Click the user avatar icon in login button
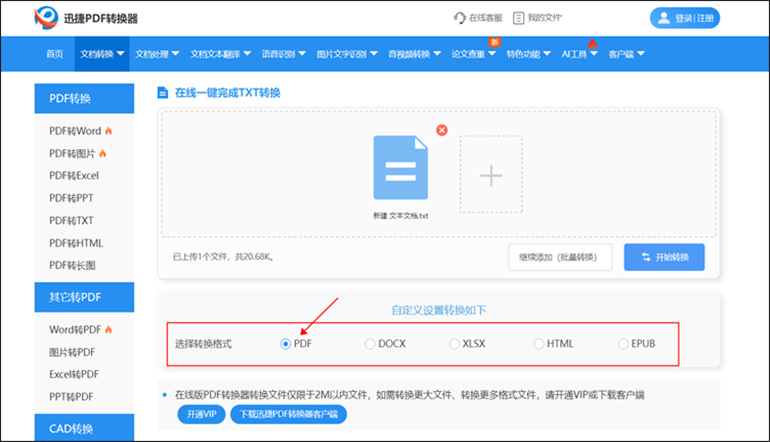Viewport: 770px width, 442px height. tap(663, 18)
